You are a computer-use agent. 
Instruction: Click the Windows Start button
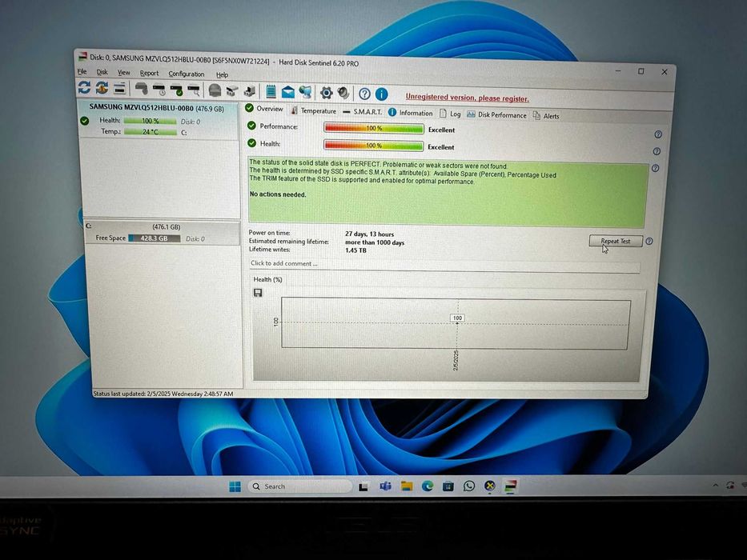pyautogui.click(x=235, y=486)
